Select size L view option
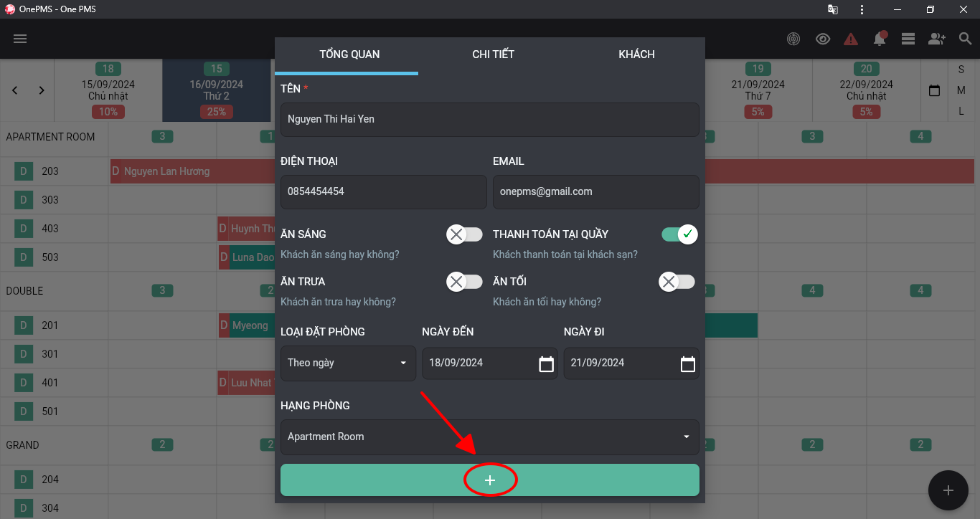The height and width of the screenshot is (519, 980). coord(961,111)
